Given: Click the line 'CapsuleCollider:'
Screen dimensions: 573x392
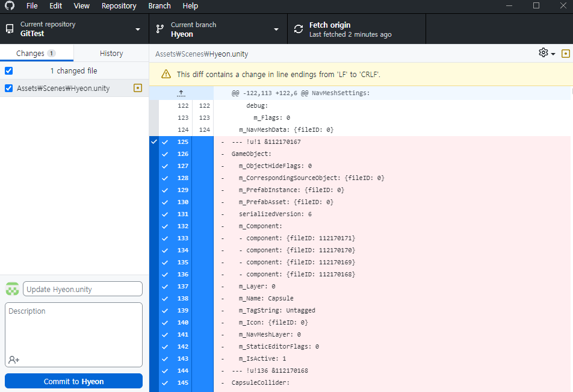Looking at the screenshot, I should coord(261,383).
